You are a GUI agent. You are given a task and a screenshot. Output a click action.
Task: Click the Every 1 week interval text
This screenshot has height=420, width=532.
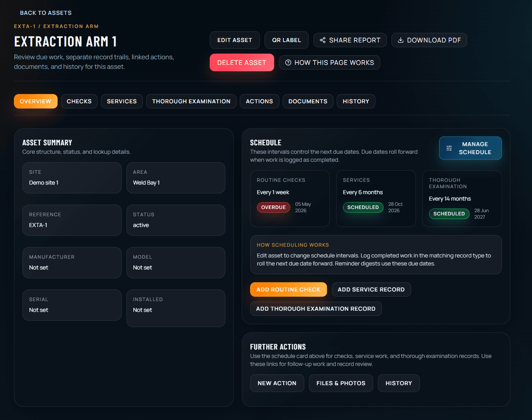273,192
